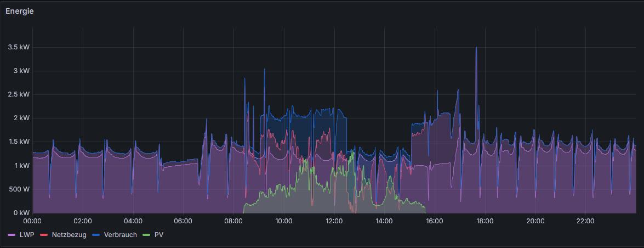Click the 3.5 kW peak near 18:00
This screenshot has width=644, height=248.
point(476,48)
